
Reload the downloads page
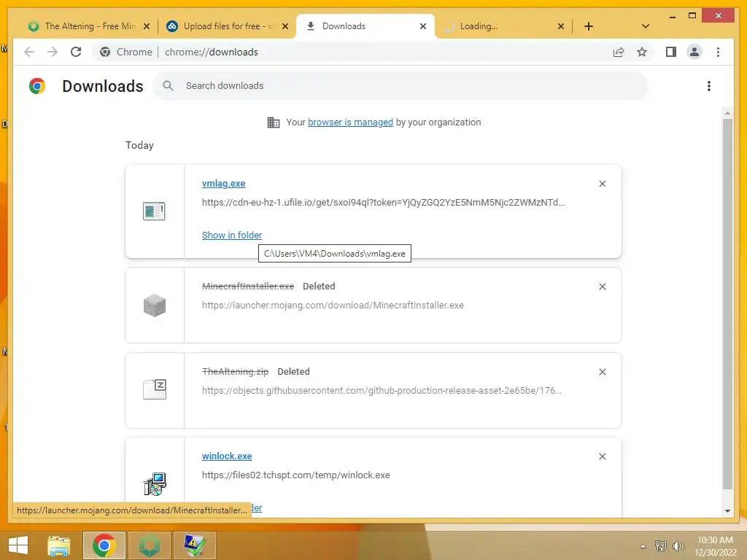[76, 52]
